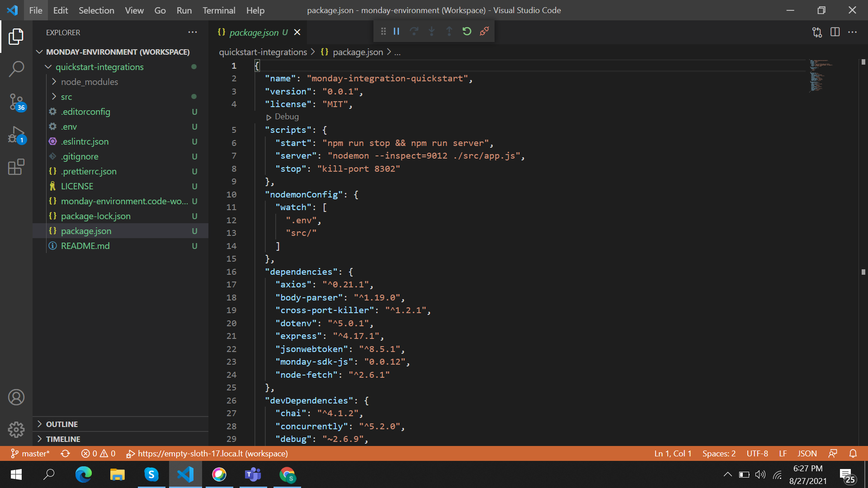Viewport: 868px width, 488px height.
Task: Open notifications bell in status bar
Action: 853,454
